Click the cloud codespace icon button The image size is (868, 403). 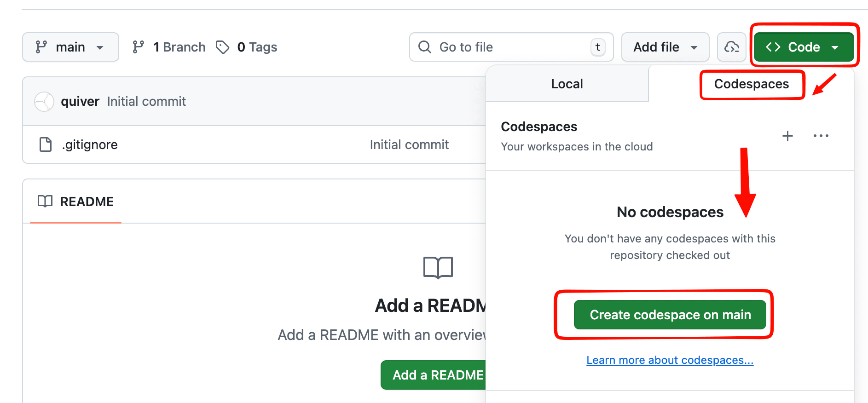pos(731,47)
